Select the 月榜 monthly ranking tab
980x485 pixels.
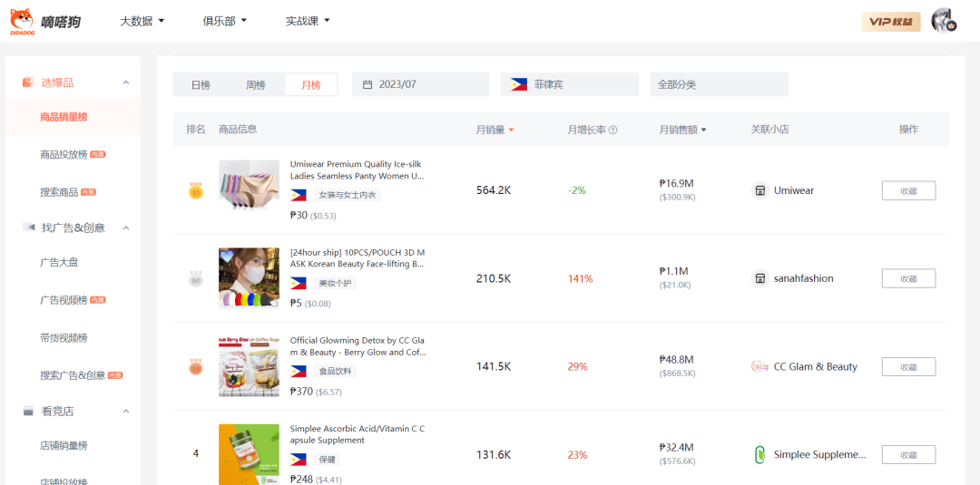(310, 85)
